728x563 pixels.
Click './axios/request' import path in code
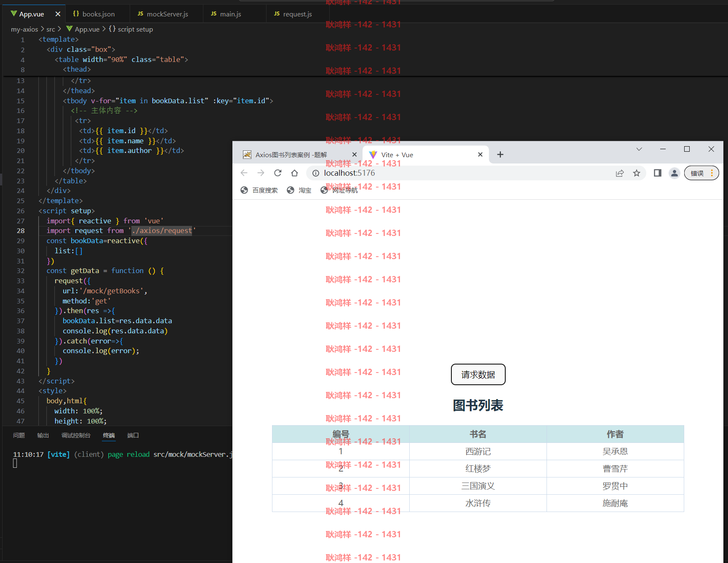[162, 231]
